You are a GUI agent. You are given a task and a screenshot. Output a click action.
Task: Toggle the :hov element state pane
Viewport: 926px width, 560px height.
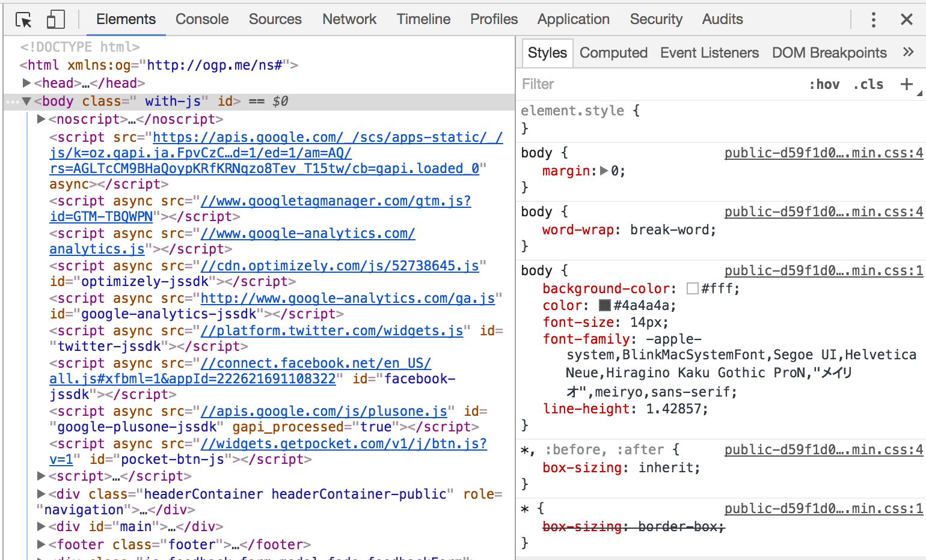click(824, 84)
